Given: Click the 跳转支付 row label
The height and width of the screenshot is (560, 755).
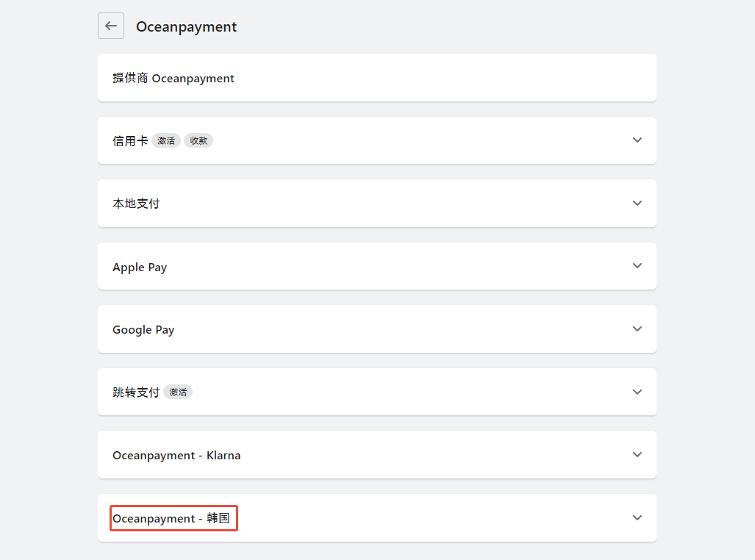Looking at the screenshot, I should [136, 392].
